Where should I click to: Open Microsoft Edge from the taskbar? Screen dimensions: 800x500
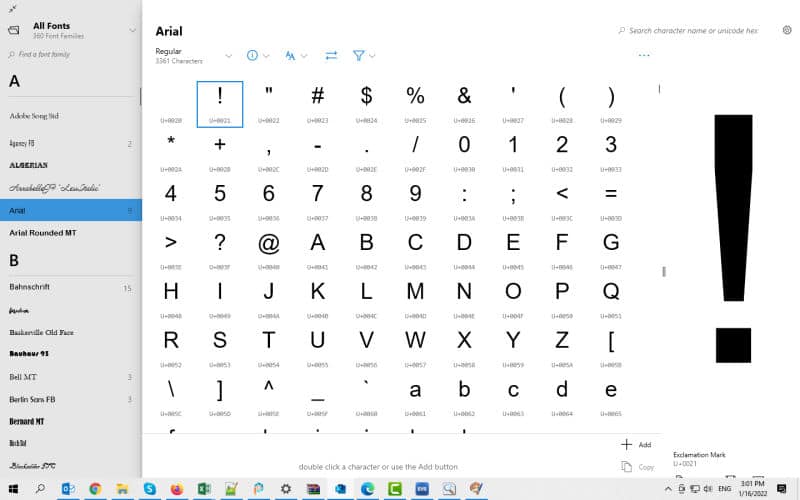point(367,489)
